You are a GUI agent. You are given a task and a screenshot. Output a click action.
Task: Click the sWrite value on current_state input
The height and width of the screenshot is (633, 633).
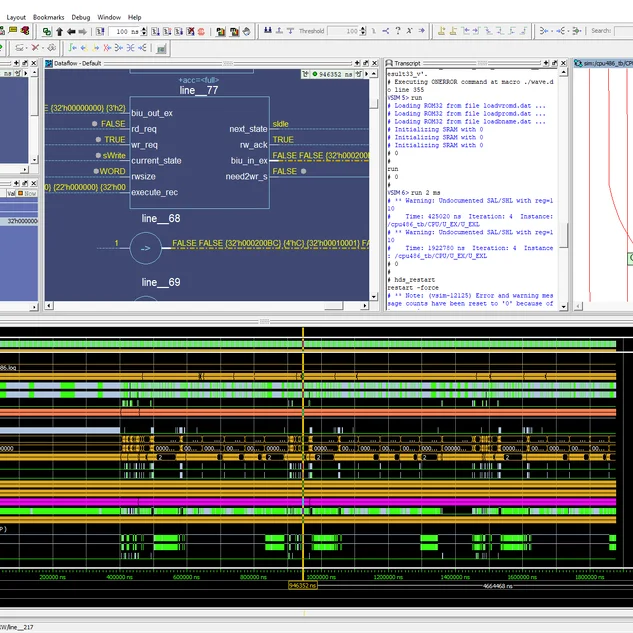(x=114, y=155)
